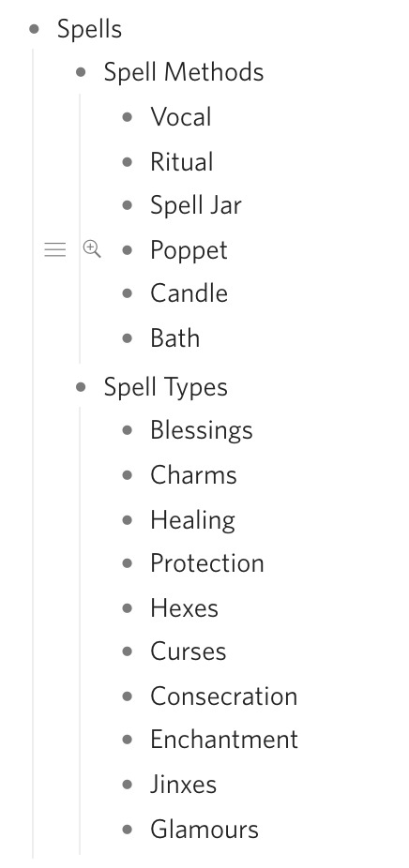Click the bullet next to Spell Methods
The width and height of the screenshot is (409, 868).
click(81, 72)
